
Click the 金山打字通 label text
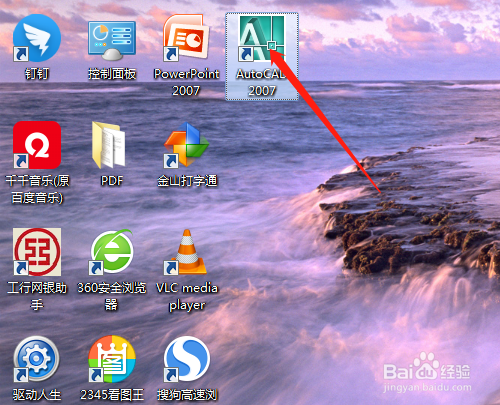tap(187, 181)
